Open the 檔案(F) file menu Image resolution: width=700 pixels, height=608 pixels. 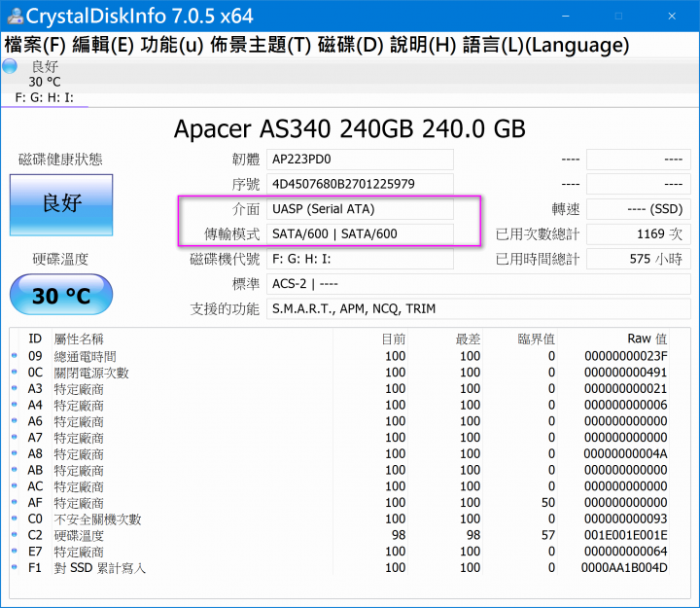(35, 45)
